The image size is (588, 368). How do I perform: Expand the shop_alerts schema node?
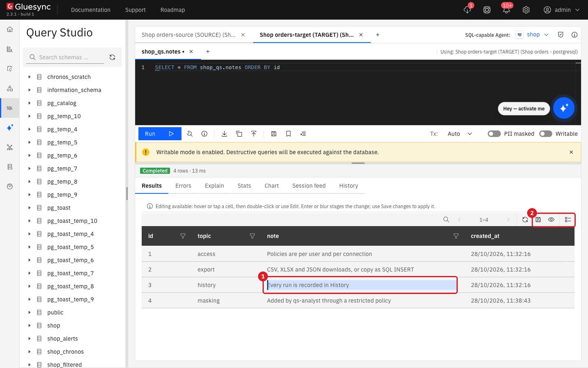pyautogui.click(x=29, y=339)
